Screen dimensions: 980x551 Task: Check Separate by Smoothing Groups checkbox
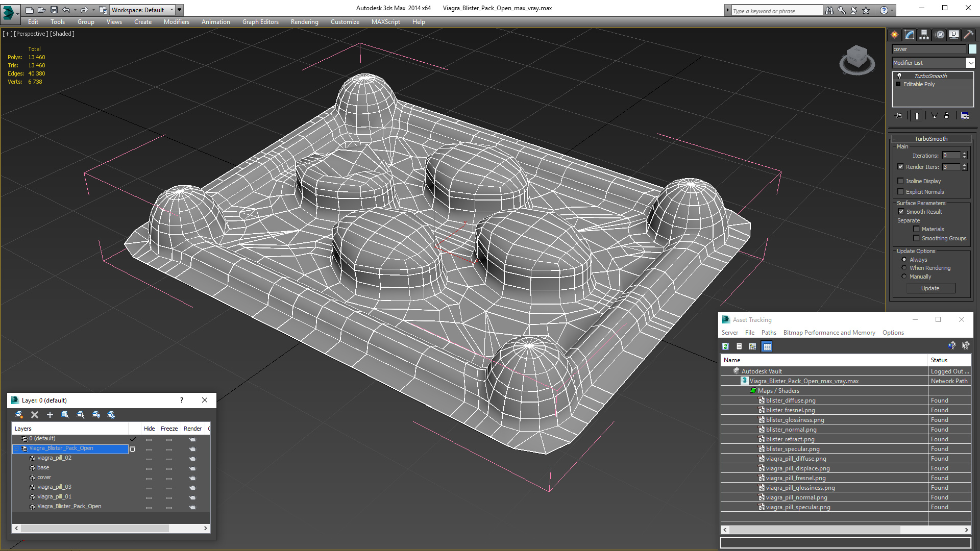[x=916, y=238]
